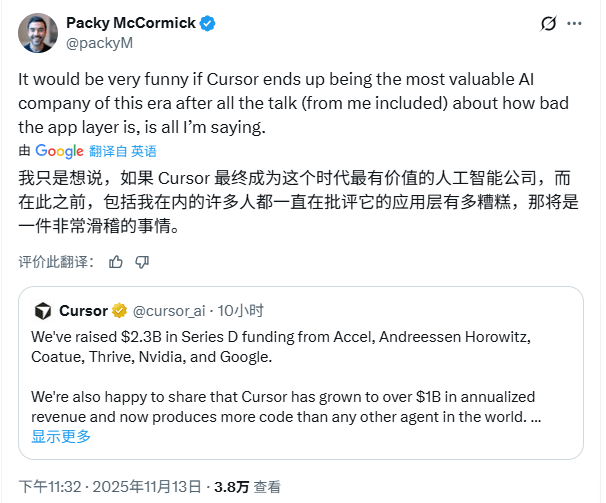The width and height of the screenshot is (606, 503).
Task: Click the 翻译自 英语 translation link
Action: (123, 151)
